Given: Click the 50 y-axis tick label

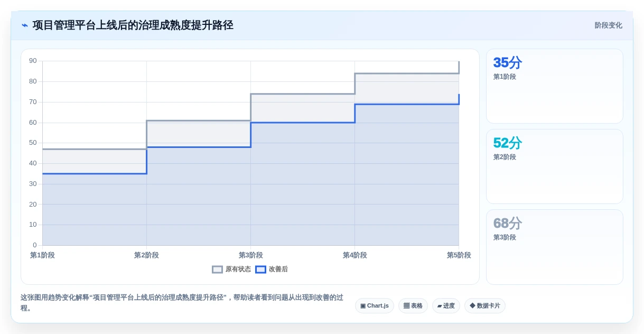Looking at the screenshot, I should click(x=33, y=143).
